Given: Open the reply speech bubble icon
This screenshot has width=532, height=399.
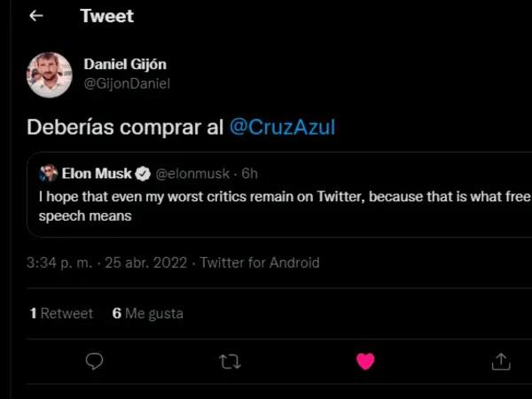Looking at the screenshot, I should tap(94, 362).
